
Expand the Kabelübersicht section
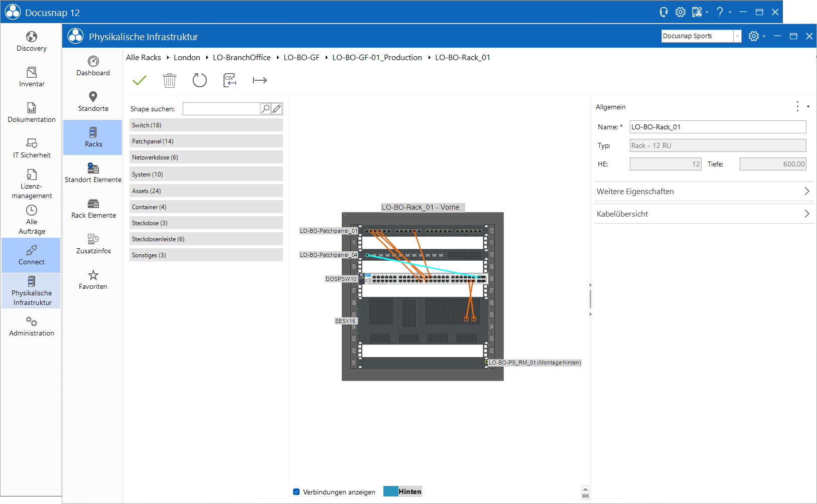click(x=704, y=214)
